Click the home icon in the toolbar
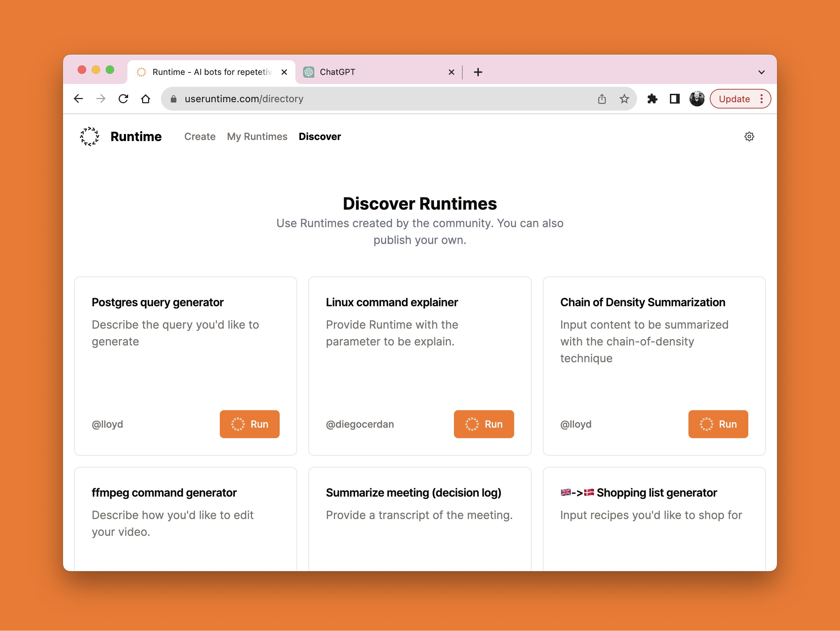Image resolution: width=840 pixels, height=631 pixels. 146,98
